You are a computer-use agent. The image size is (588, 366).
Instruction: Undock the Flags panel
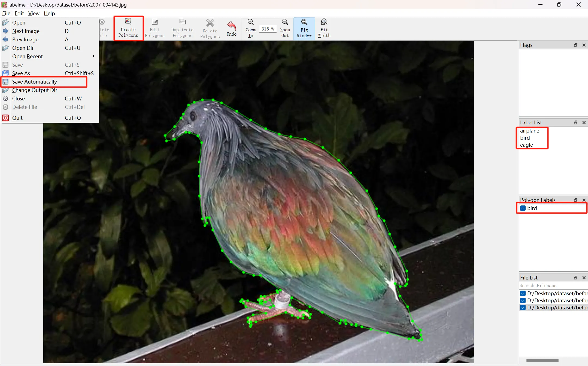pyautogui.click(x=575, y=45)
